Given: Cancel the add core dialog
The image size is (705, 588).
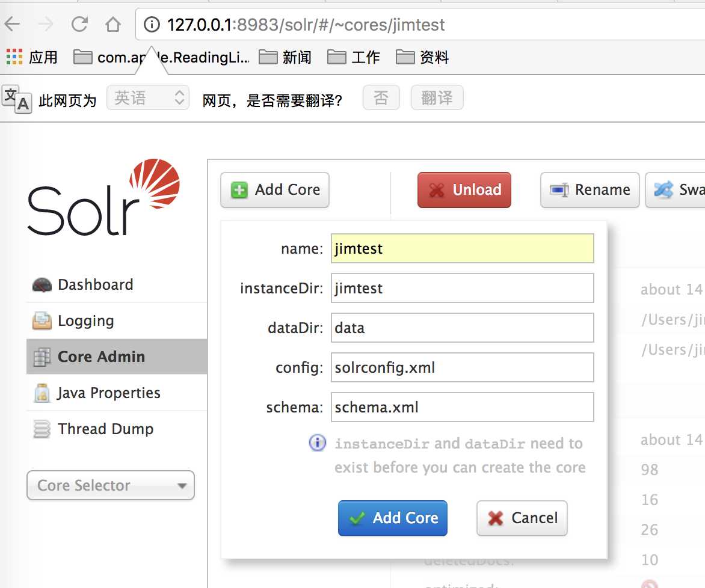Looking at the screenshot, I should pos(522,518).
